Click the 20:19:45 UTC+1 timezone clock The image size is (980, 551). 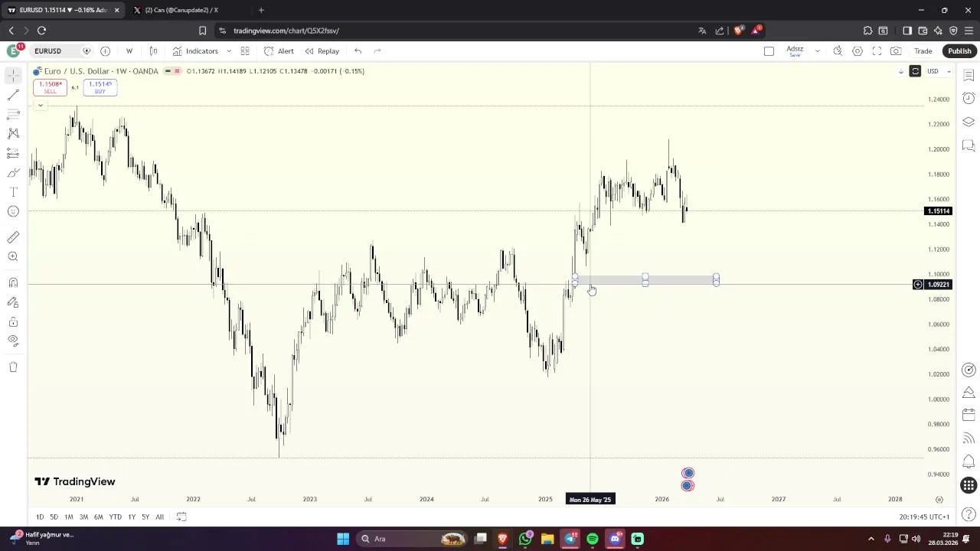(924, 517)
